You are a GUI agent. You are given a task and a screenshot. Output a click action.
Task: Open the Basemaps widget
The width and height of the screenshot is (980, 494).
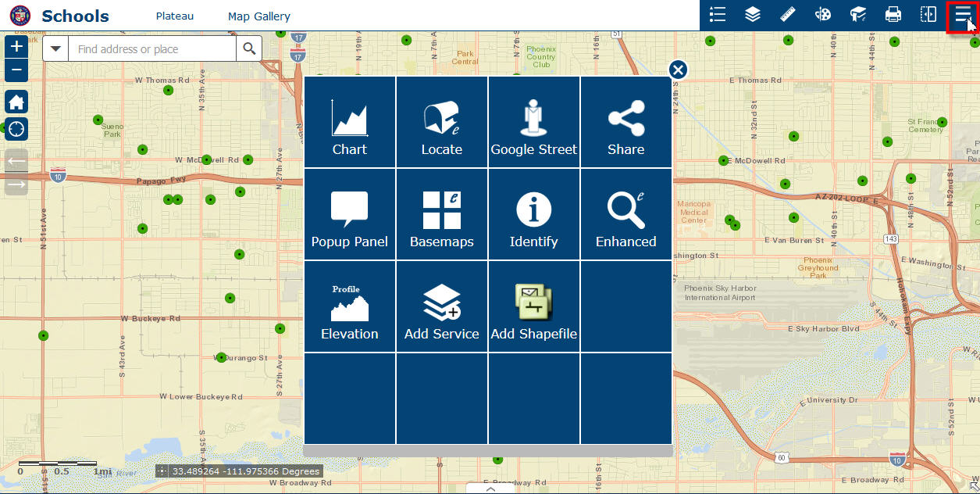(441, 214)
